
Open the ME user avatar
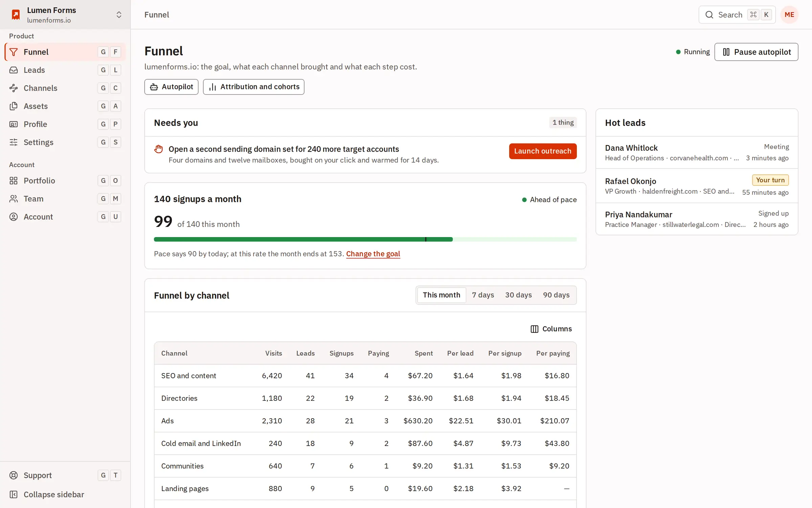789,15
